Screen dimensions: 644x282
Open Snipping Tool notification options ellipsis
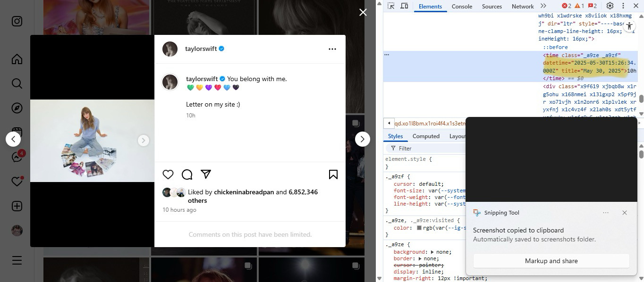(606, 213)
